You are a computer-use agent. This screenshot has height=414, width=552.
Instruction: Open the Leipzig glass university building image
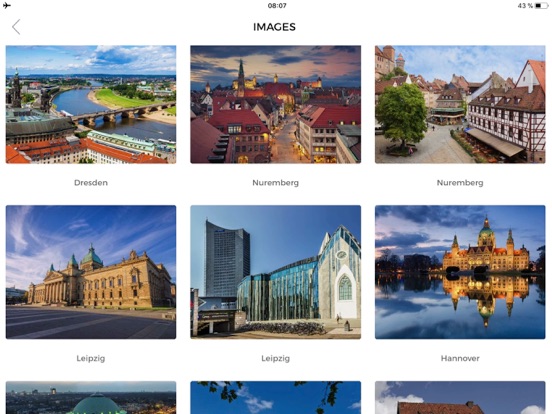click(x=276, y=272)
